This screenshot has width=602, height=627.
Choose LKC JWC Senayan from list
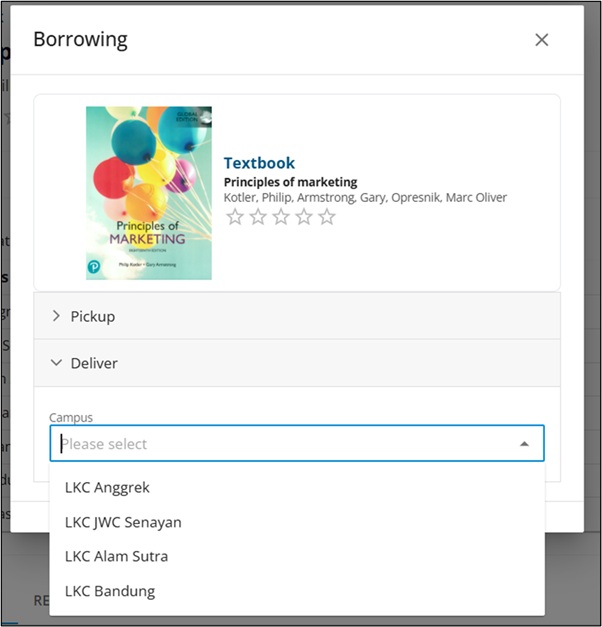click(123, 522)
